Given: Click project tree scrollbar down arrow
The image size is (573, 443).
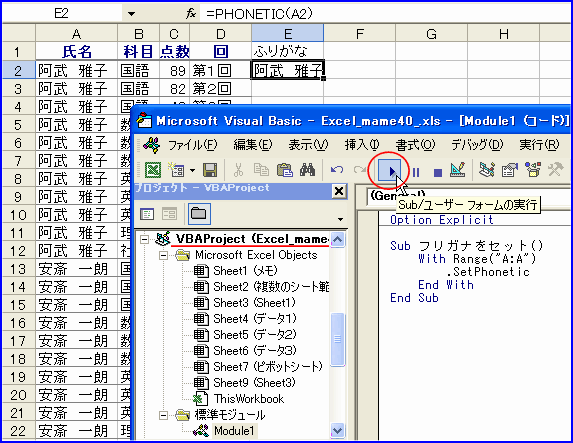Looking at the screenshot, I should 338,430.
